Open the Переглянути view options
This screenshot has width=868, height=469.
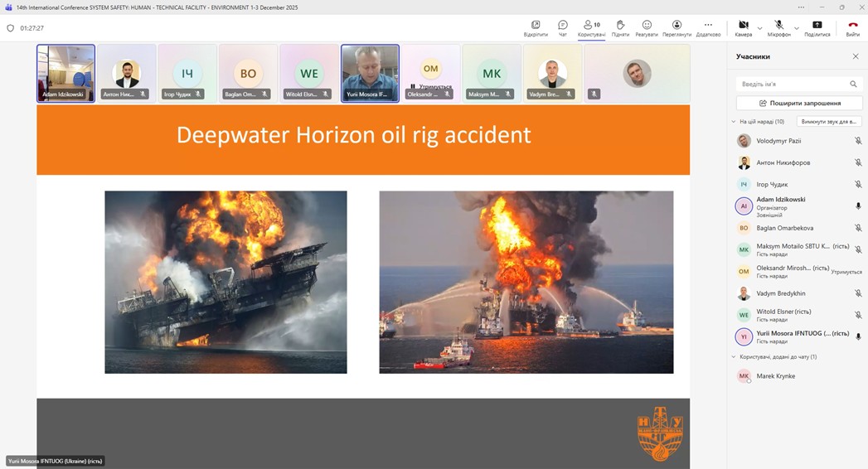pos(676,28)
